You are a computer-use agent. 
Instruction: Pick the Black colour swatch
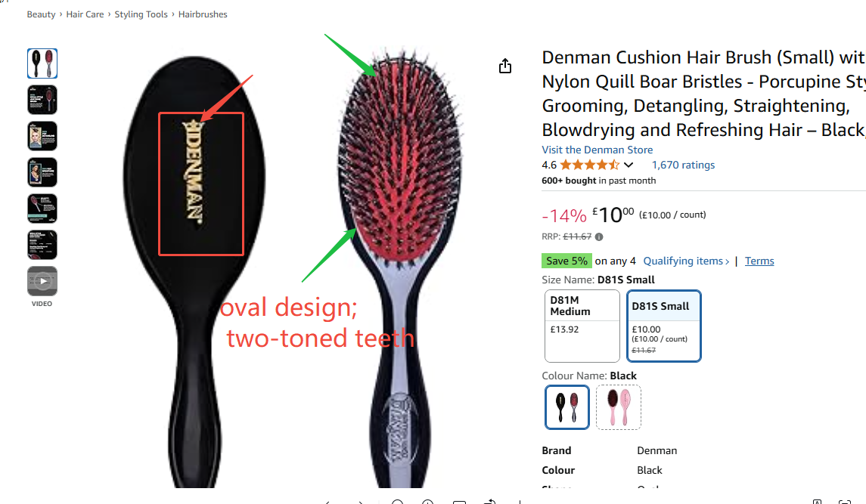[567, 407]
